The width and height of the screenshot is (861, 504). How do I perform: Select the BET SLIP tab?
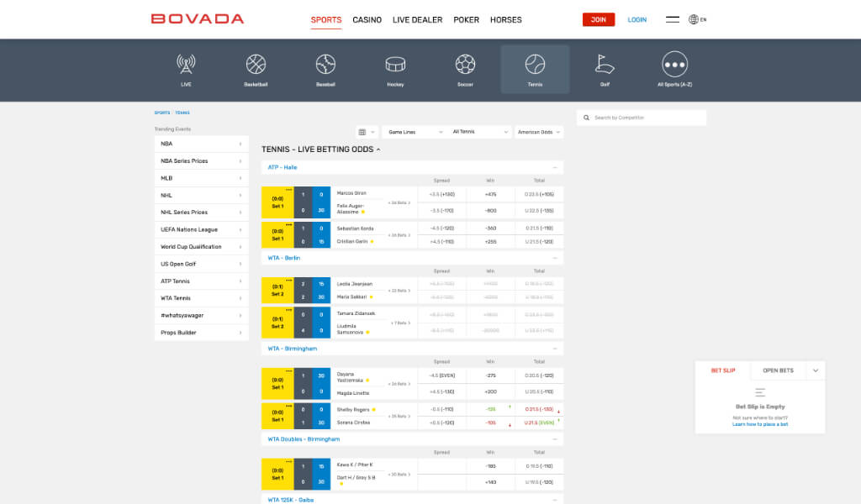pos(723,370)
